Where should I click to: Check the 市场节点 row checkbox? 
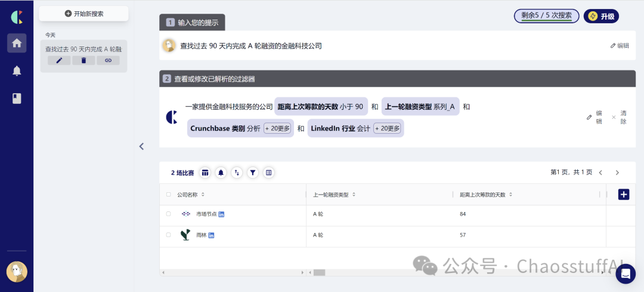coord(168,214)
